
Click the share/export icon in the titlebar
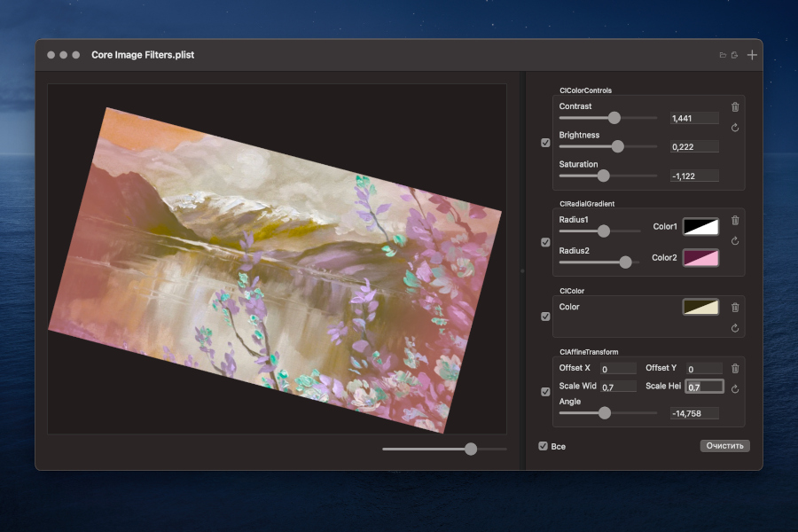click(735, 54)
